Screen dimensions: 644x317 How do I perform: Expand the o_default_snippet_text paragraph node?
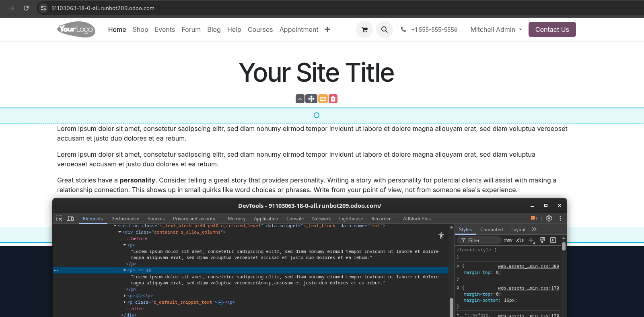125,302
